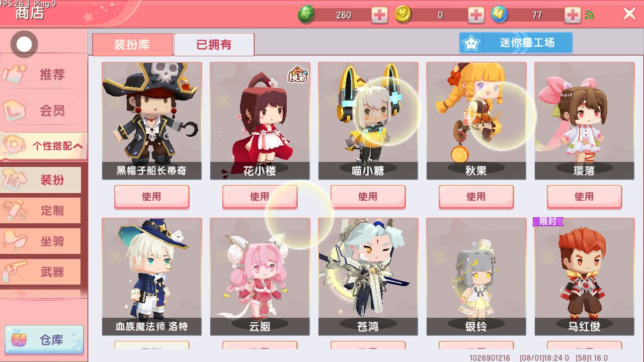
Task: Tap the blue M point currency icon
Action: 500,15
